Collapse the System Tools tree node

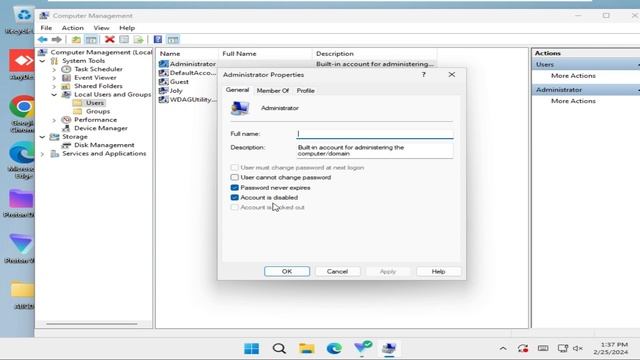pyautogui.click(x=42, y=61)
